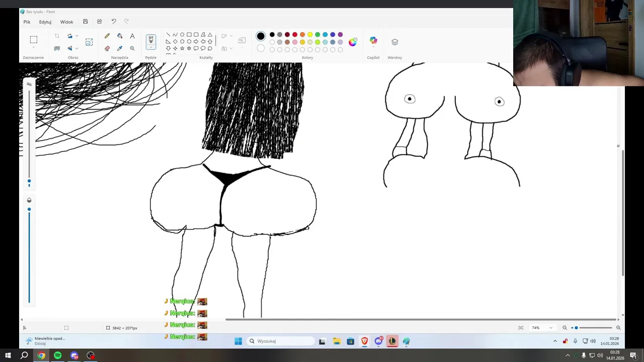Undo the last action
The image size is (644, 362).
click(114, 22)
